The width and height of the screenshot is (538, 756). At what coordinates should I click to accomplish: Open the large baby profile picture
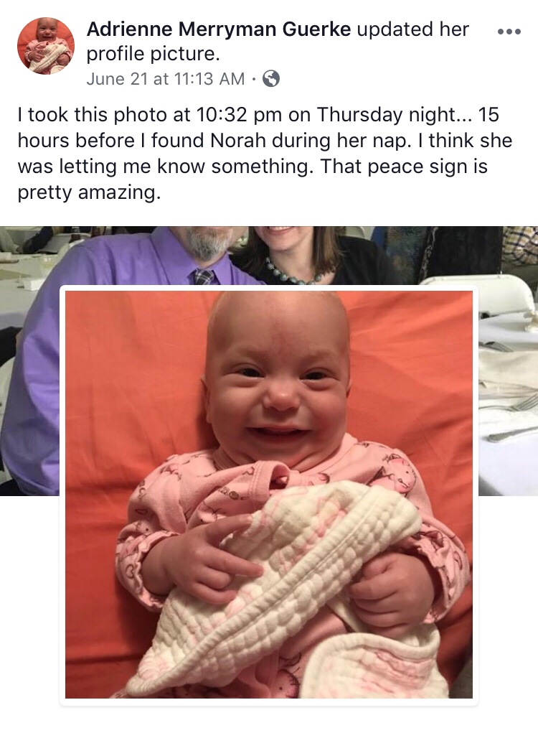click(269, 495)
